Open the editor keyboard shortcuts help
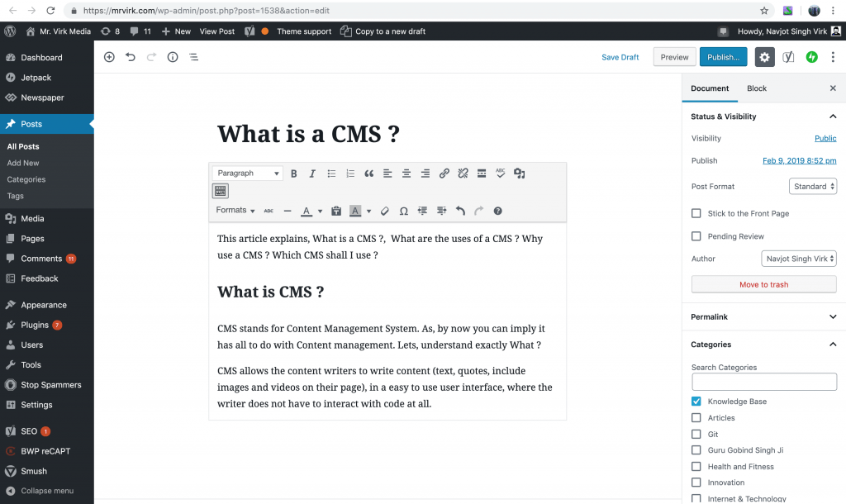 [x=498, y=211]
